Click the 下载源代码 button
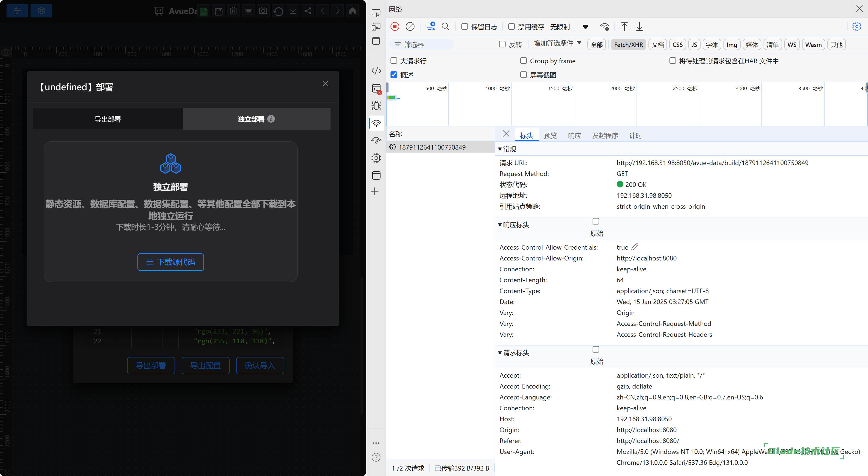Viewport: 868px width, 476px height. [x=170, y=262]
